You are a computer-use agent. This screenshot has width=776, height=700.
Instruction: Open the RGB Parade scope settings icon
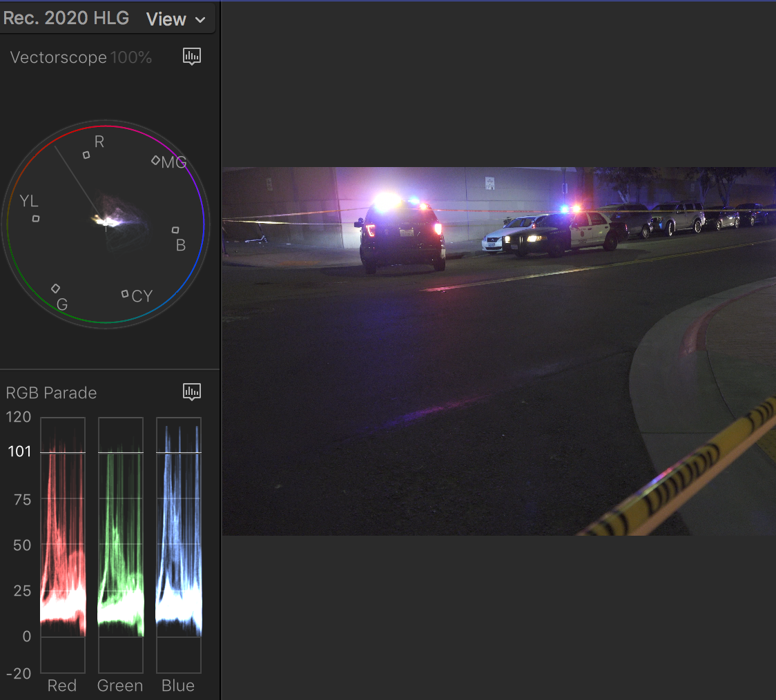point(191,392)
